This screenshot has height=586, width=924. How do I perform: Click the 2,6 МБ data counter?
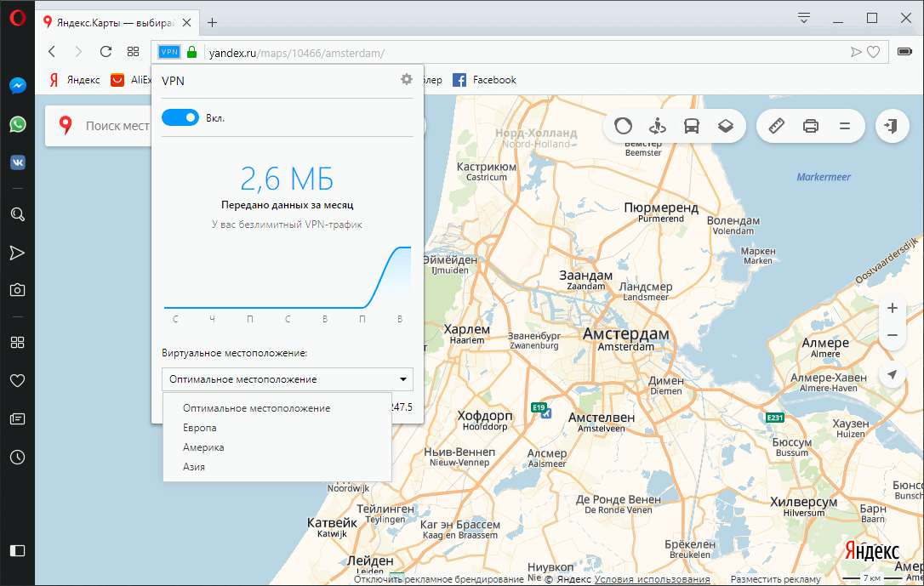[287, 179]
